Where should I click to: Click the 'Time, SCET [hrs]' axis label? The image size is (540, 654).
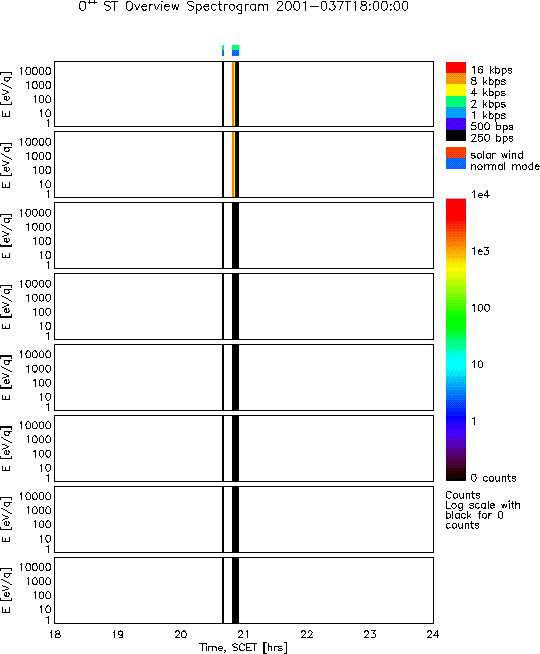[243, 648]
